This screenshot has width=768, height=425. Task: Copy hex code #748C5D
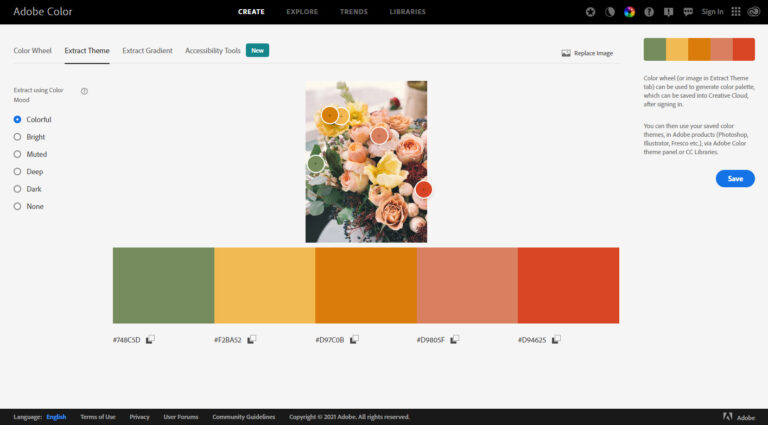tap(150, 340)
